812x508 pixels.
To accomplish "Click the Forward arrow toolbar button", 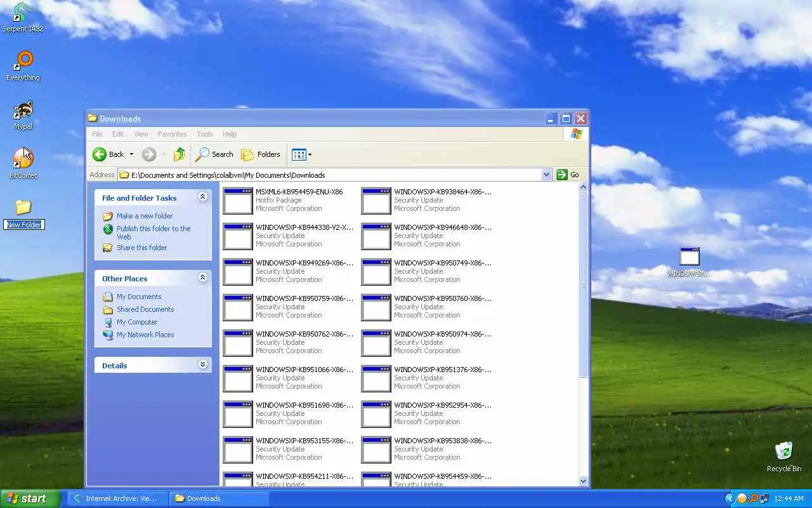I will click(148, 154).
